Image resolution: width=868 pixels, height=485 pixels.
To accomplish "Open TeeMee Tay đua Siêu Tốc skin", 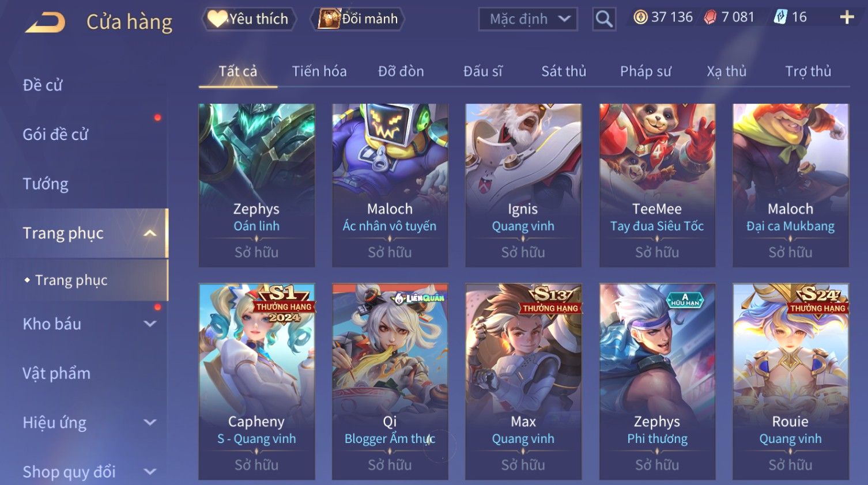I will pyautogui.click(x=657, y=185).
